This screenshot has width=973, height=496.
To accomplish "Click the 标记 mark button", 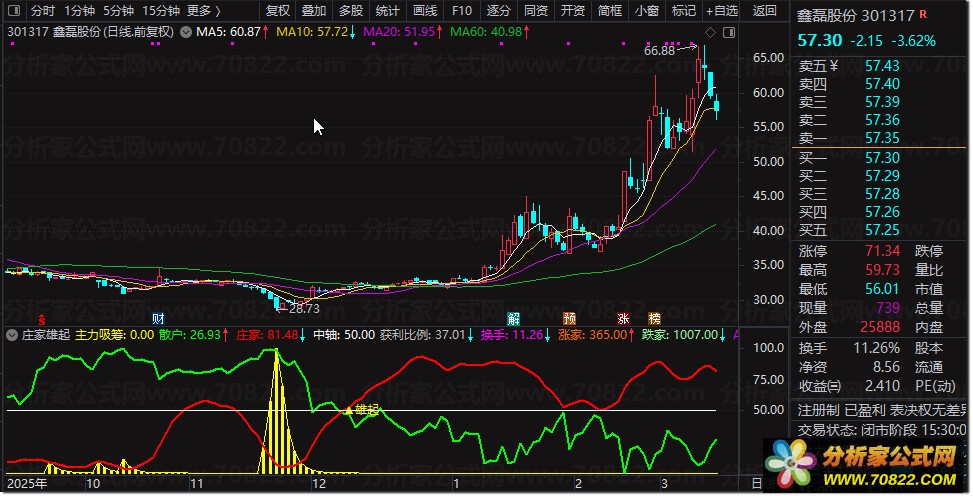I will 683,11.
